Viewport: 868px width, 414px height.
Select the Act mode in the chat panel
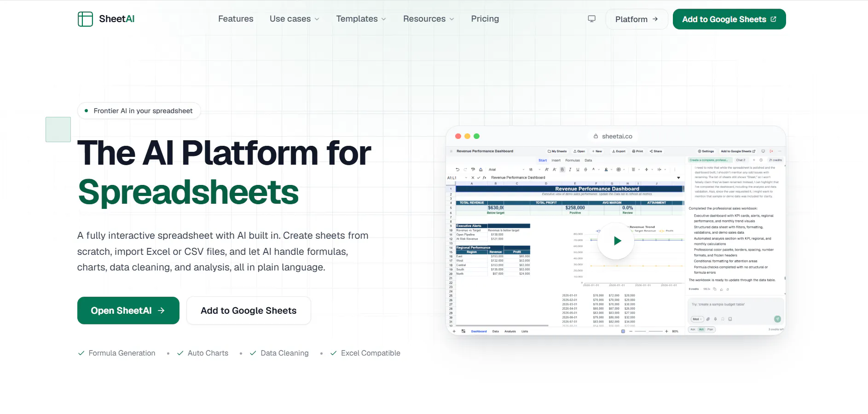(701, 329)
